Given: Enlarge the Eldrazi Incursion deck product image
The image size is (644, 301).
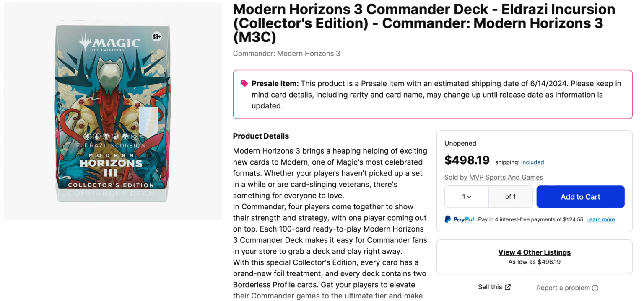Looking at the screenshot, I should coord(112,111).
